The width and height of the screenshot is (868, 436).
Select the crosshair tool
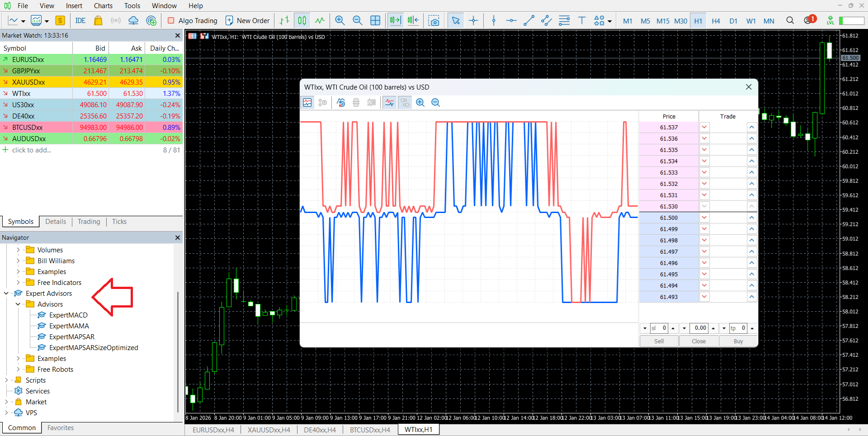coord(473,20)
